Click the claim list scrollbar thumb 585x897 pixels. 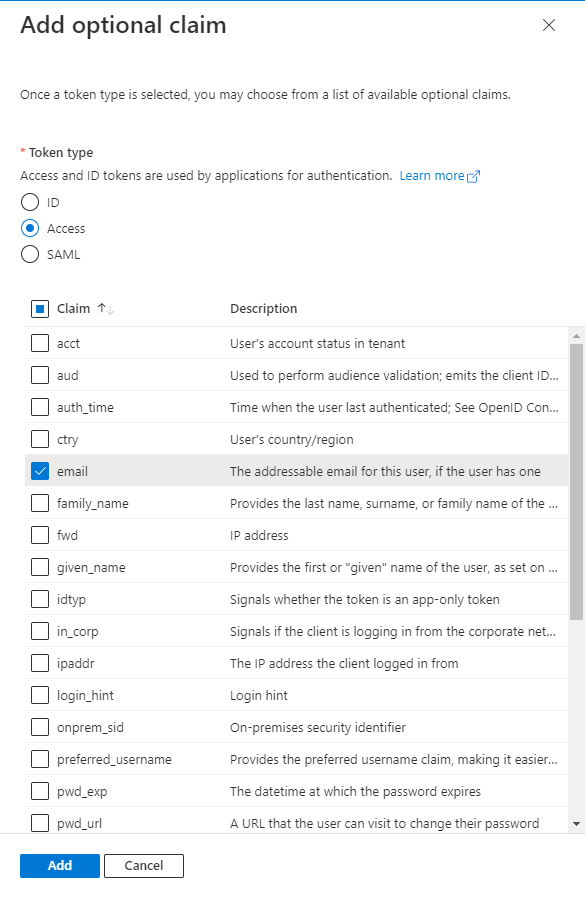pyautogui.click(x=576, y=482)
